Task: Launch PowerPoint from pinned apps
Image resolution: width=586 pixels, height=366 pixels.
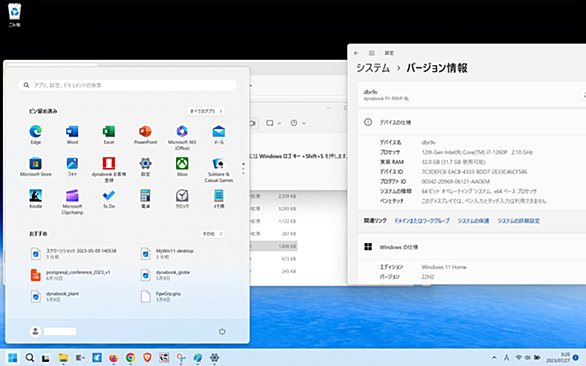Action: 145,135
